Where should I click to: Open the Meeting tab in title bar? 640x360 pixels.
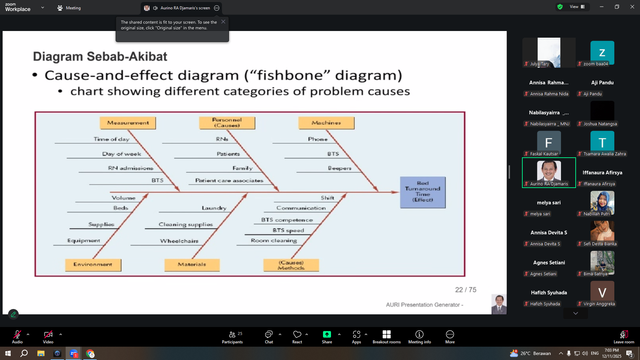tap(69, 8)
